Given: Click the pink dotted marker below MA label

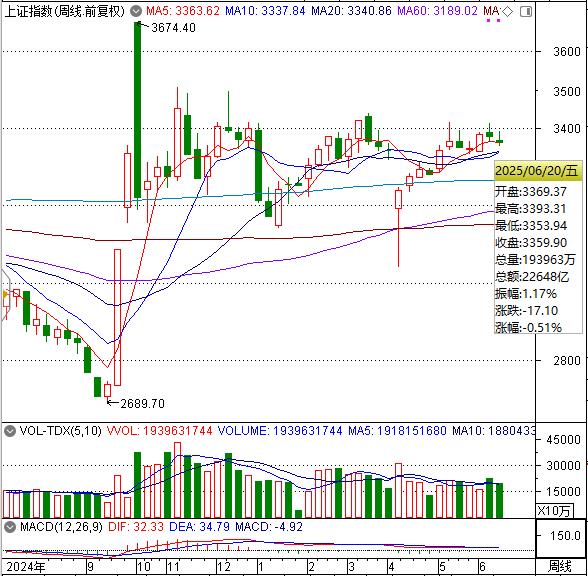Looking at the screenshot, I should tap(494, 21).
